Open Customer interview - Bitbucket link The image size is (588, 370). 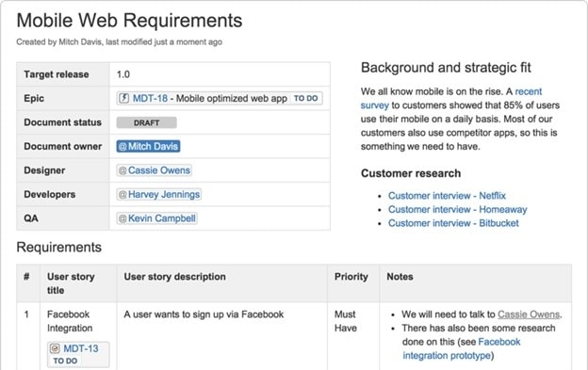(453, 223)
